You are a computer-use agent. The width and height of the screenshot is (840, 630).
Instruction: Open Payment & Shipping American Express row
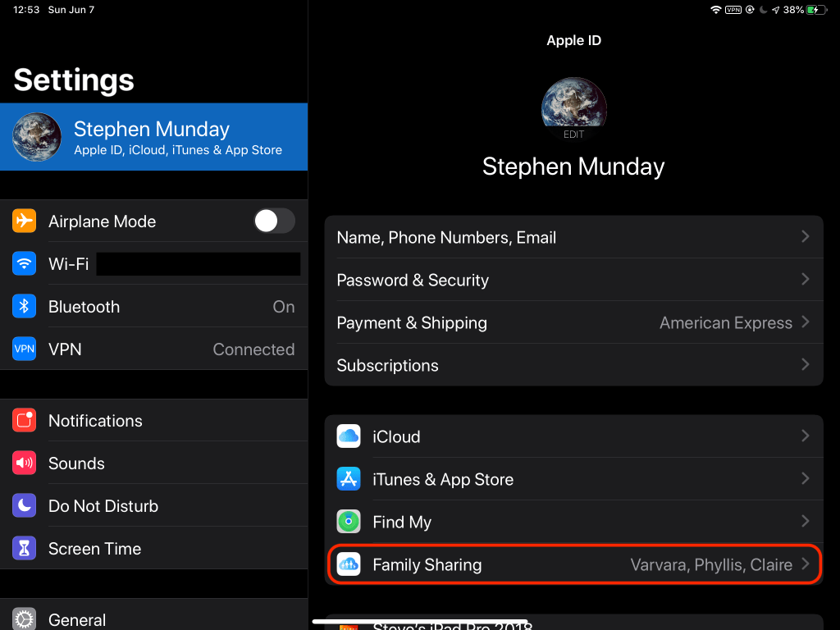[x=573, y=322]
